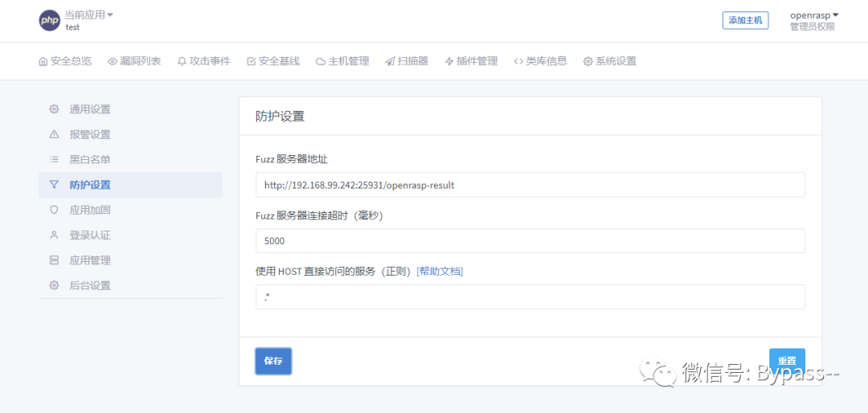Image resolution: width=868 pixels, height=413 pixels.
Task: Select 应用加固 in the sidebar
Action: (131, 210)
